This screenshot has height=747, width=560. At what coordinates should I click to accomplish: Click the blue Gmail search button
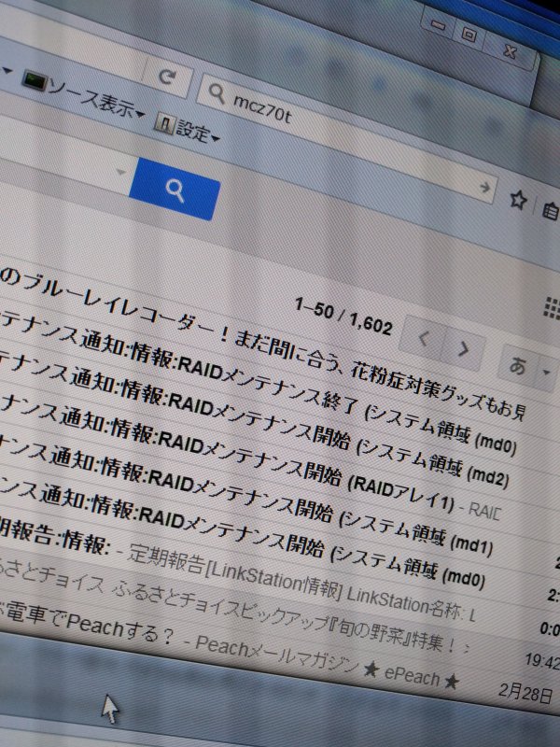click(x=175, y=190)
